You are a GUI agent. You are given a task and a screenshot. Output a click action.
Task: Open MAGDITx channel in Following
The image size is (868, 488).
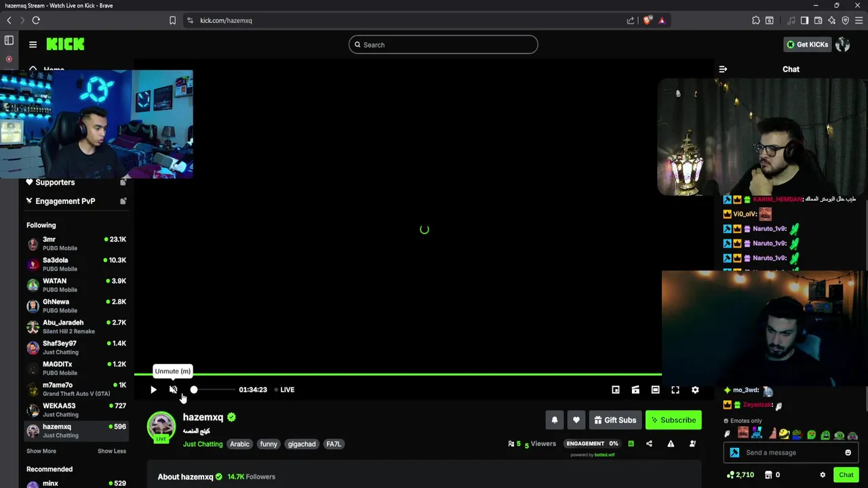coord(76,368)
